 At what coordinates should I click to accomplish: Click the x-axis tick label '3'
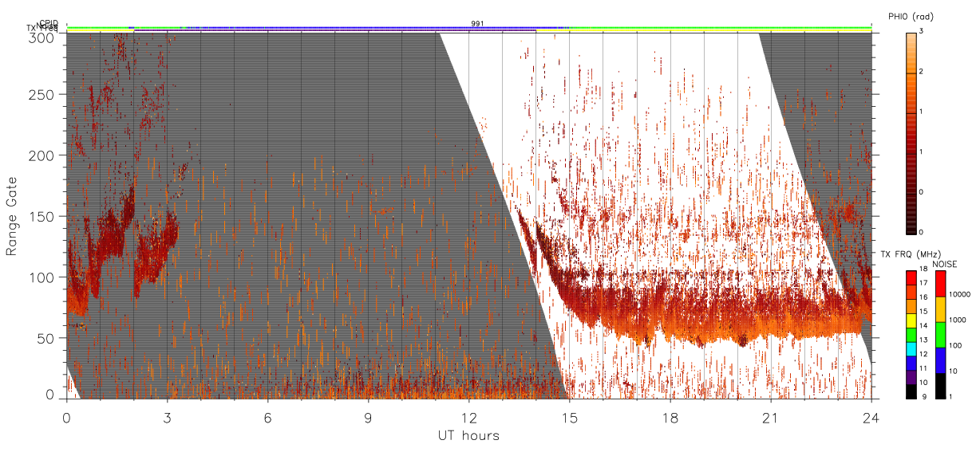click(167, 416)
